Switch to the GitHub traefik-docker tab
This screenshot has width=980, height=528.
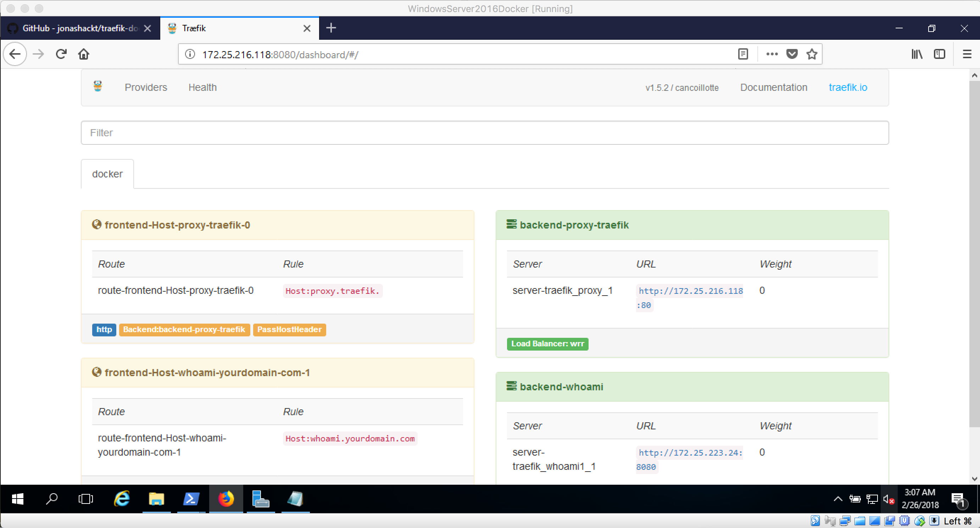point(76,28)
